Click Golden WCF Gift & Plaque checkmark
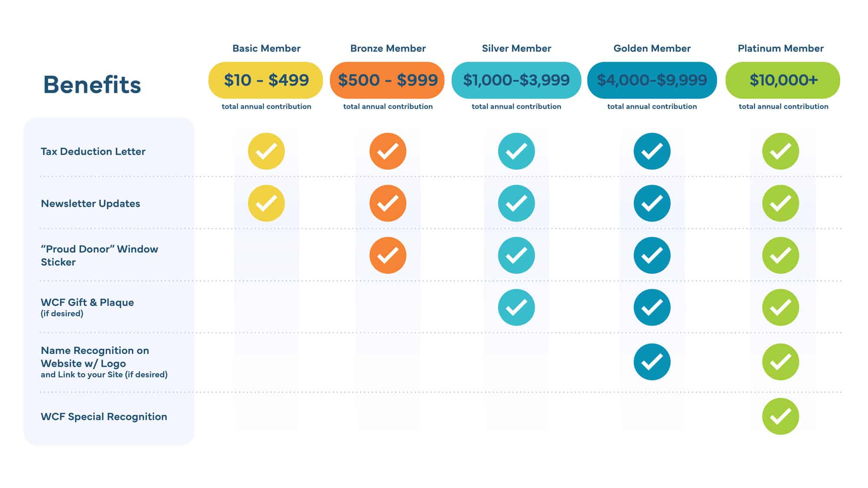868x488 pixels. [651, 307]
